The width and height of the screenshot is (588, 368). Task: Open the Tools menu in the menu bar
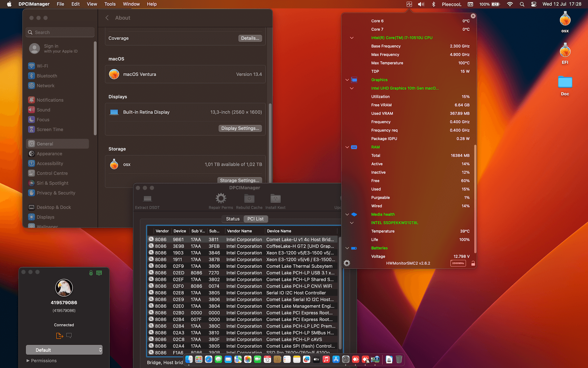pos(110,4)
